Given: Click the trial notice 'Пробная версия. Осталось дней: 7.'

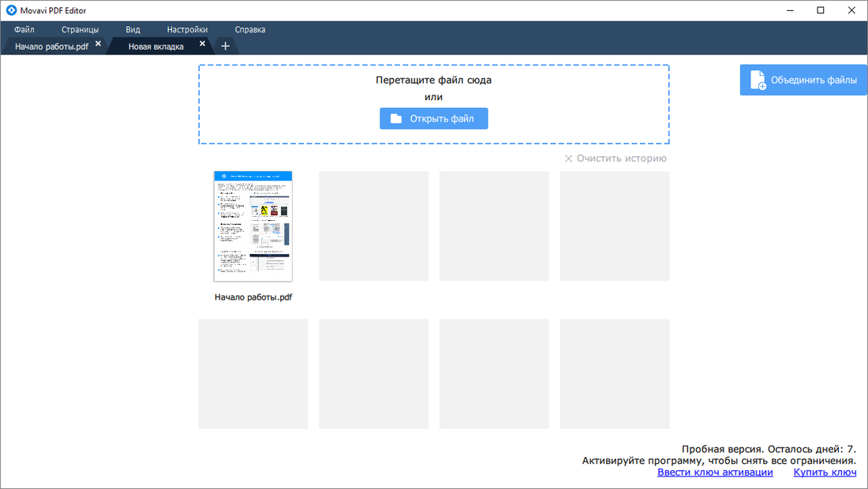Looking at the screenshot, I should point(769,450).
